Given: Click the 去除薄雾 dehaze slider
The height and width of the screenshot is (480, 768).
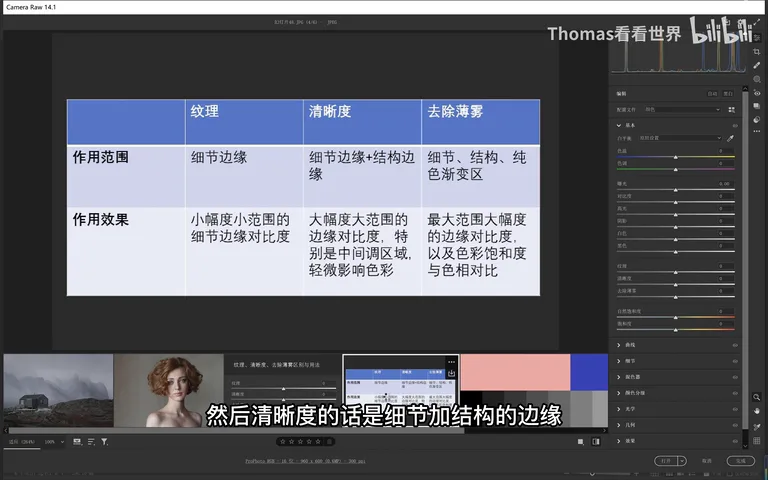Looking at the screenshot, I should pyautogui.click(x=675, y=297).
